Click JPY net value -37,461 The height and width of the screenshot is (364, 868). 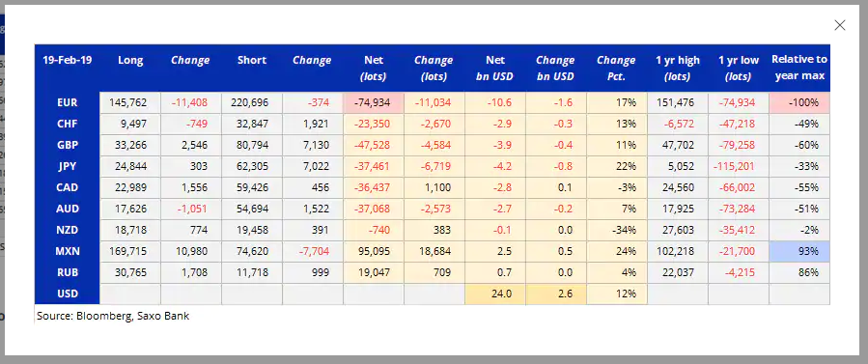tap(374, 166)
